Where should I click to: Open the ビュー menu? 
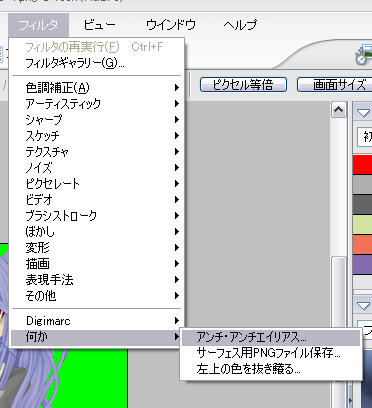[99, 25]
